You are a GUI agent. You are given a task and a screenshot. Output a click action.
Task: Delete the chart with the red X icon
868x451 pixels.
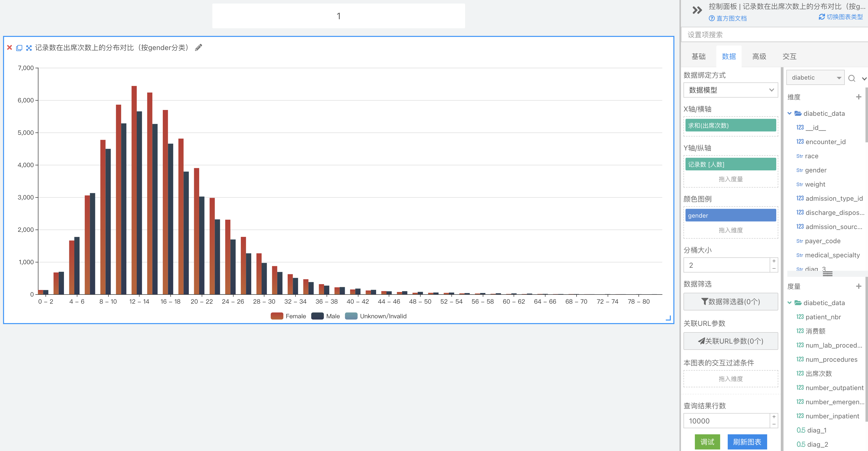9,48
